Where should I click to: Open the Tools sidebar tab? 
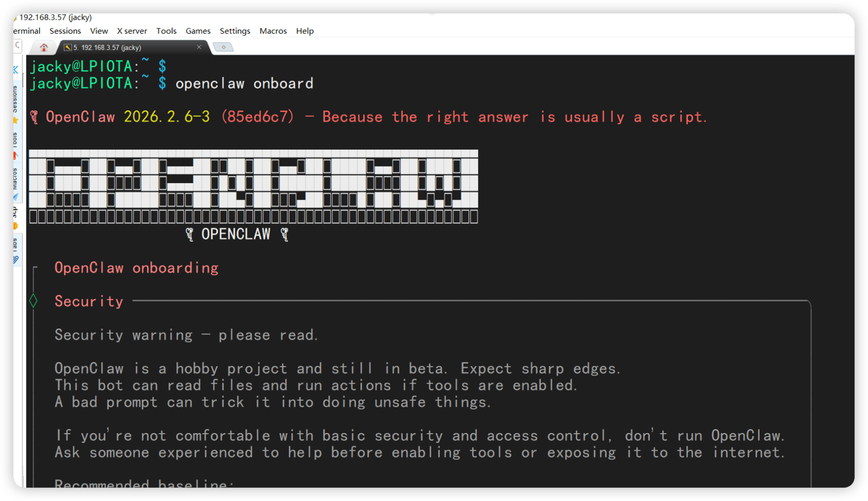point(15,140)
